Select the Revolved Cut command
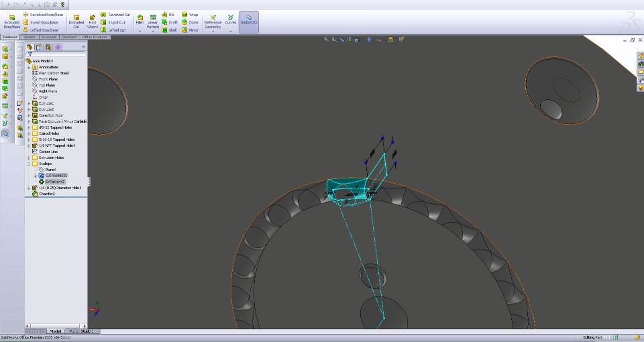This screenshot has height=342, width=644. 115,15
